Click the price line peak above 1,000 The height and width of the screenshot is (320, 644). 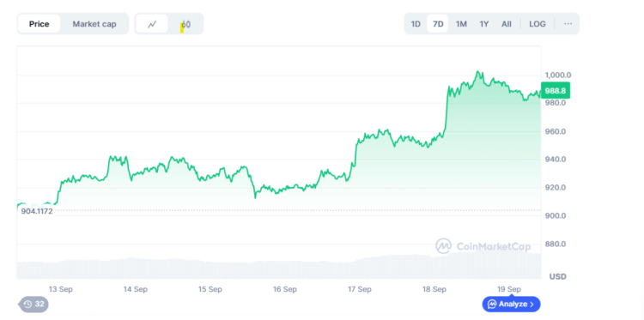[x=477, y=73]
